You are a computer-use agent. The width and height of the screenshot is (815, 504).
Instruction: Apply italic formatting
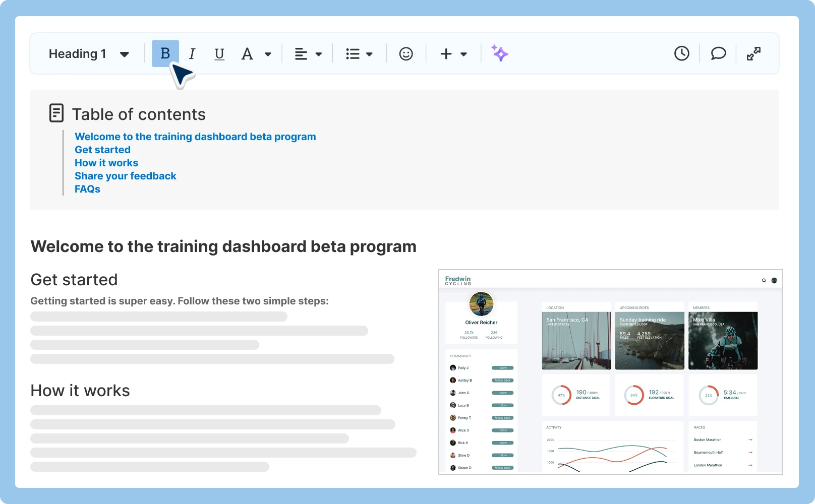point(192,53)
